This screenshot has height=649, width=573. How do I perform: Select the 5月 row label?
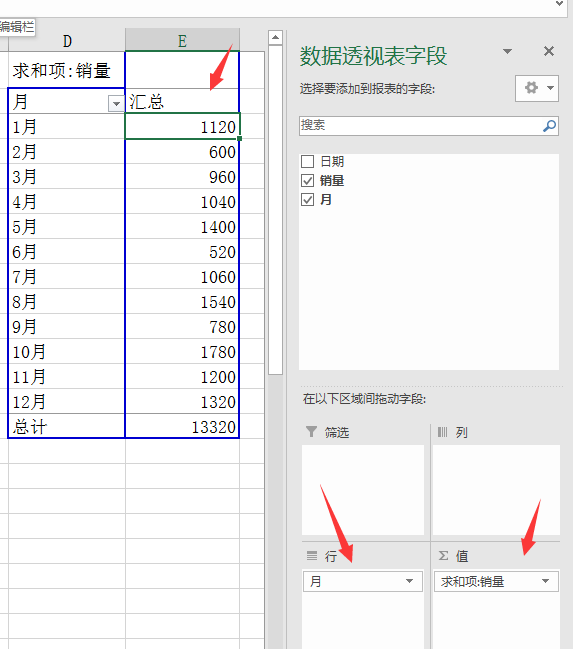[66, 226]
